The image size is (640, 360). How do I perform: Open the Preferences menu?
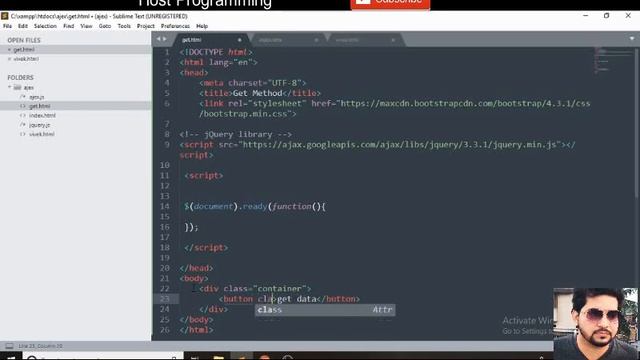pyautogui.click(x=175, y=26)
